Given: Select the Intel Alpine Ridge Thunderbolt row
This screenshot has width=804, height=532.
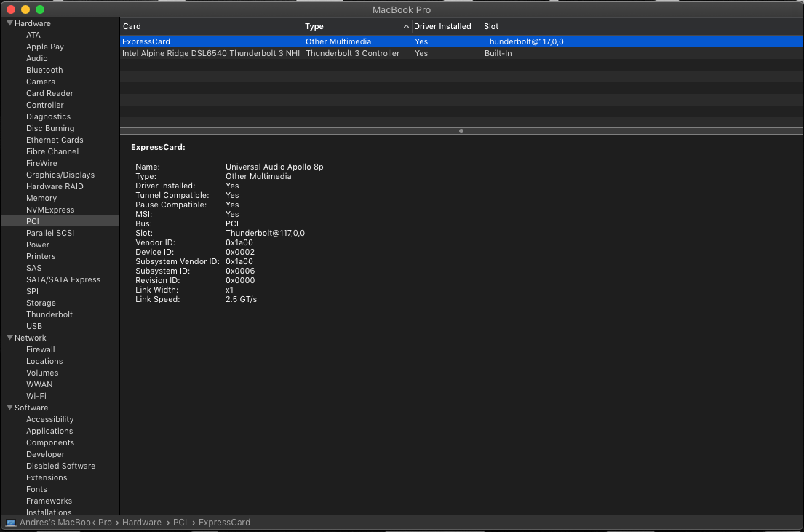Looking at the screenshot, I should 461,53.
